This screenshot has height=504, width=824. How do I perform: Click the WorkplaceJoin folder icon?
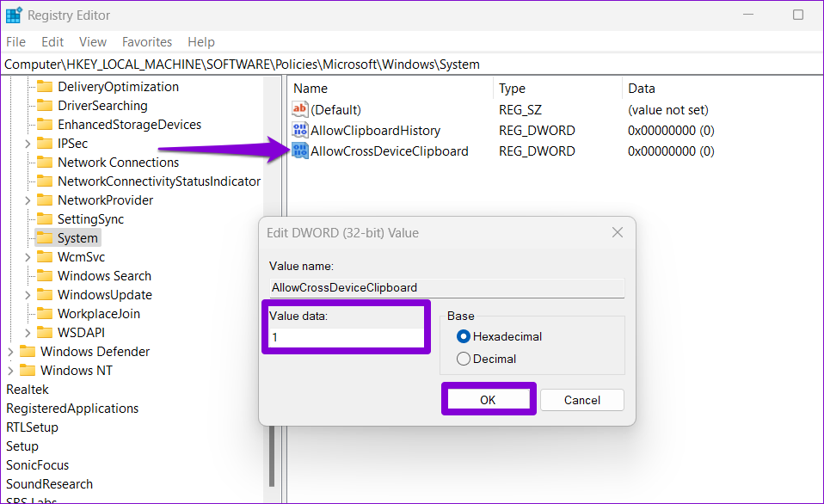coord(44,313)
